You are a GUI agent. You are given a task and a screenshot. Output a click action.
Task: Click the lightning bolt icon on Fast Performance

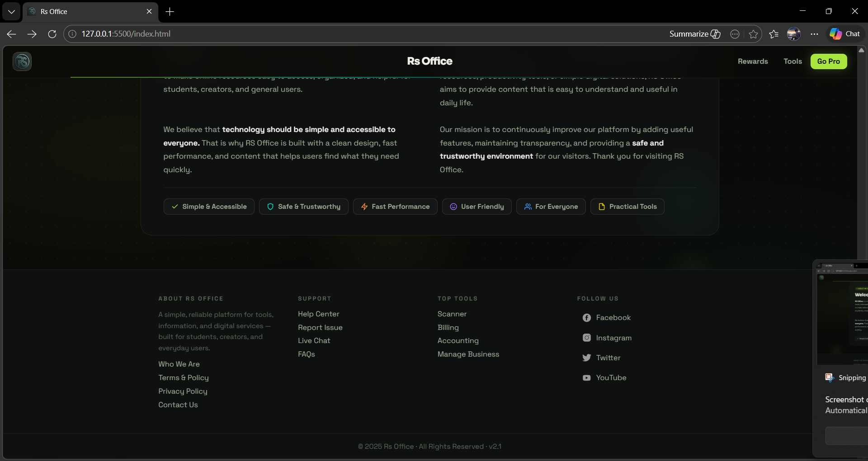click(364, 207)
